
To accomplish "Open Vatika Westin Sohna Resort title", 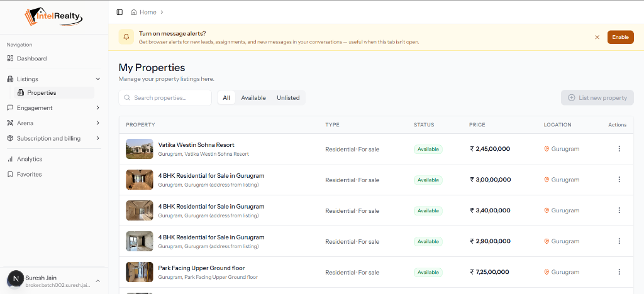I will tap(196, 144).
